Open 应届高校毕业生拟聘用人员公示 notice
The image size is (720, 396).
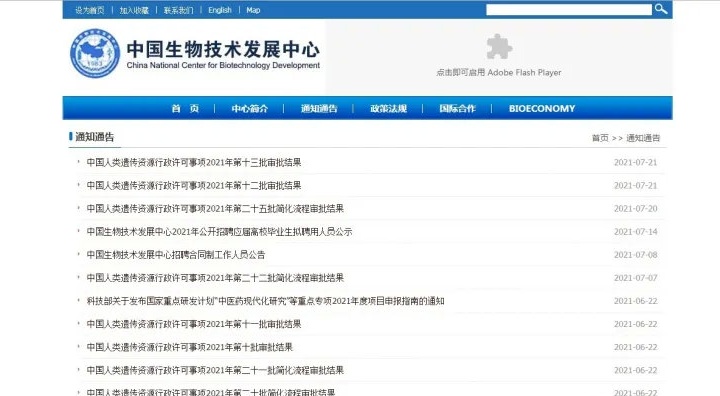(x=219, y=232)
